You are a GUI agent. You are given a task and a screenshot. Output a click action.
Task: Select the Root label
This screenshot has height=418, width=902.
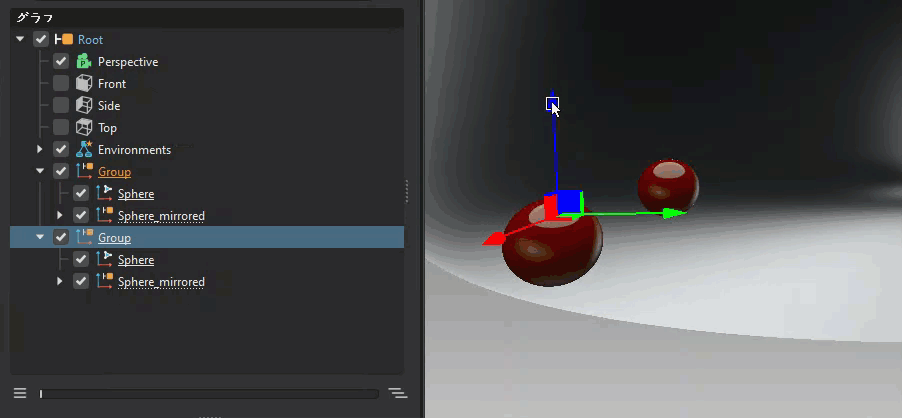[90, 40]
